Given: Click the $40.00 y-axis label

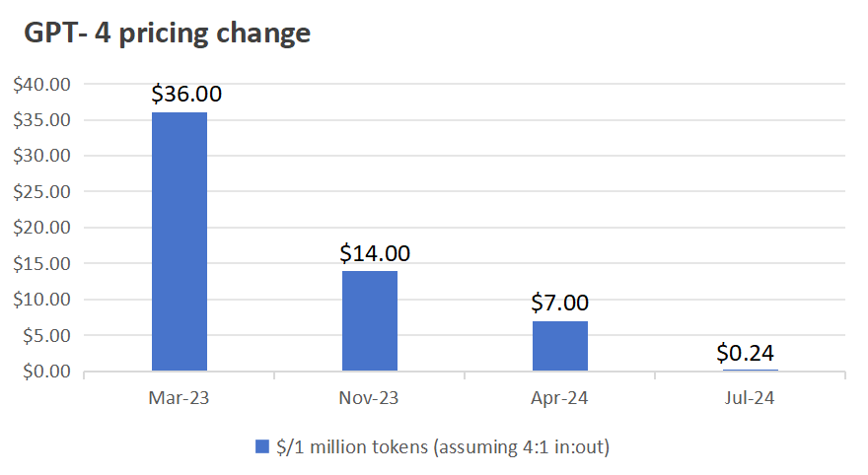Looking at the screenshot, I should click(x=42, y=85).
